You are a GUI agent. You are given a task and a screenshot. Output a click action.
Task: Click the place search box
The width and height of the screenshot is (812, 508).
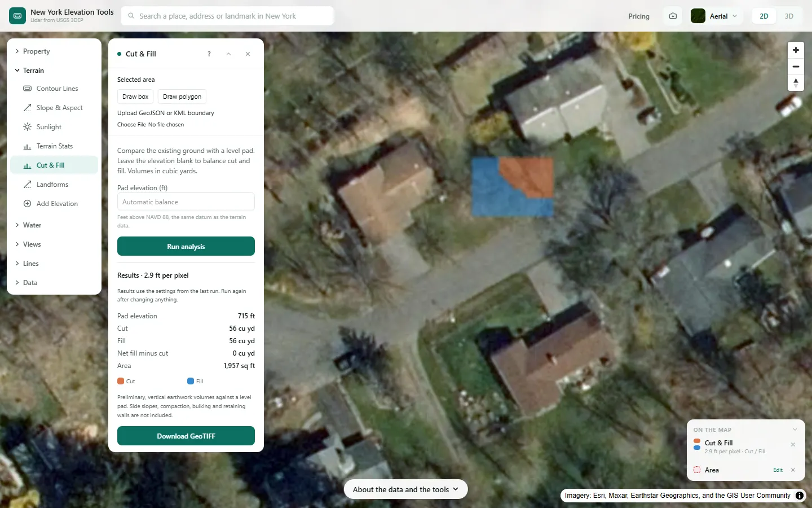(227, 16)
